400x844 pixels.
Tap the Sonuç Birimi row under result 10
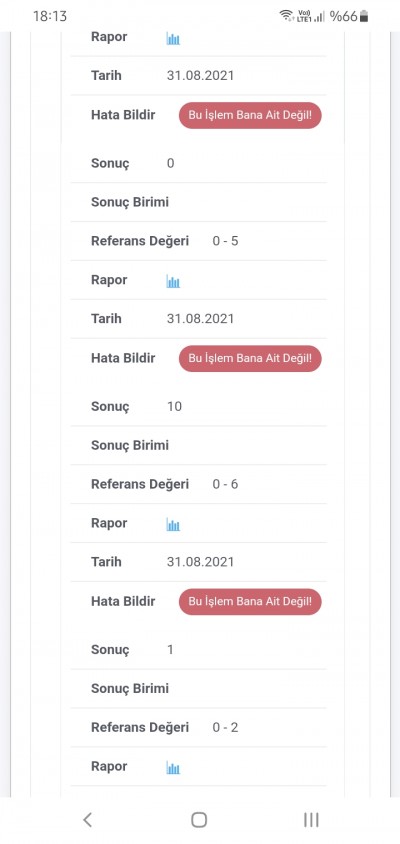[199, 446]
